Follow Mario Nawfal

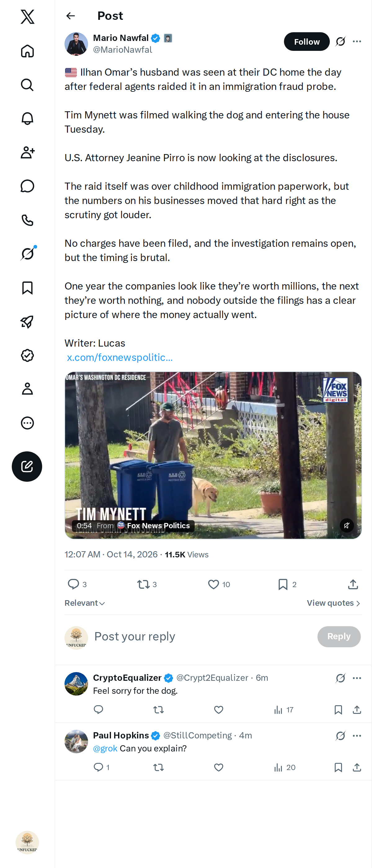[307, 42]
